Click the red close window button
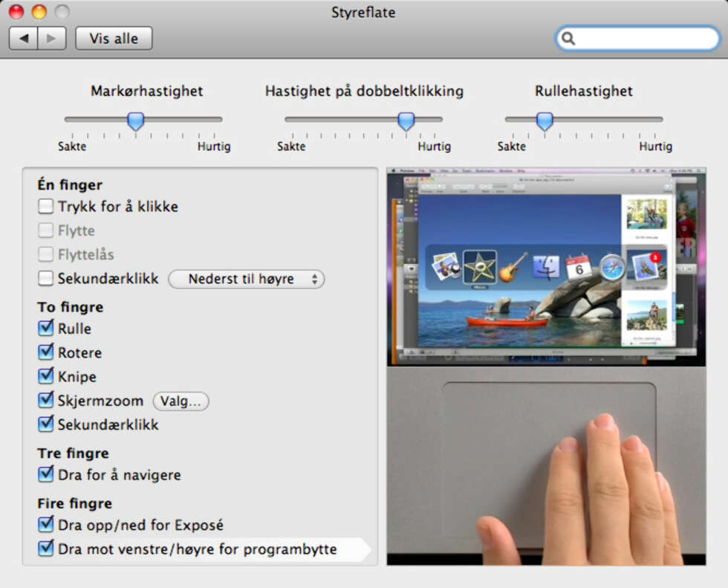 [x=16, y=12]
